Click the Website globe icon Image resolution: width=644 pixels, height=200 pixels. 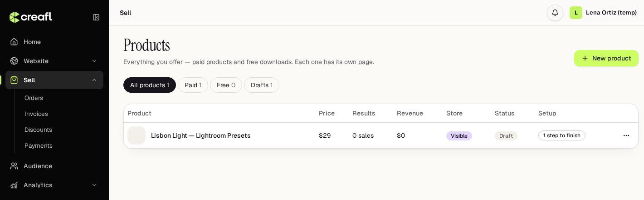(x=14, y=61)
